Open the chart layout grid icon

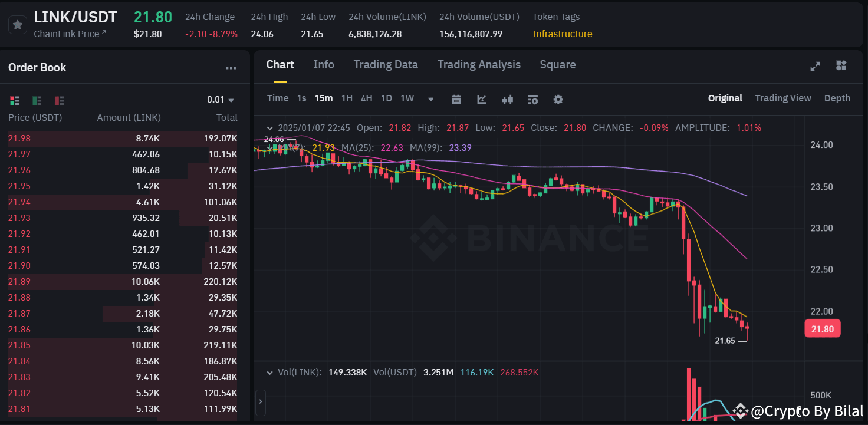[x=841, y=65]
